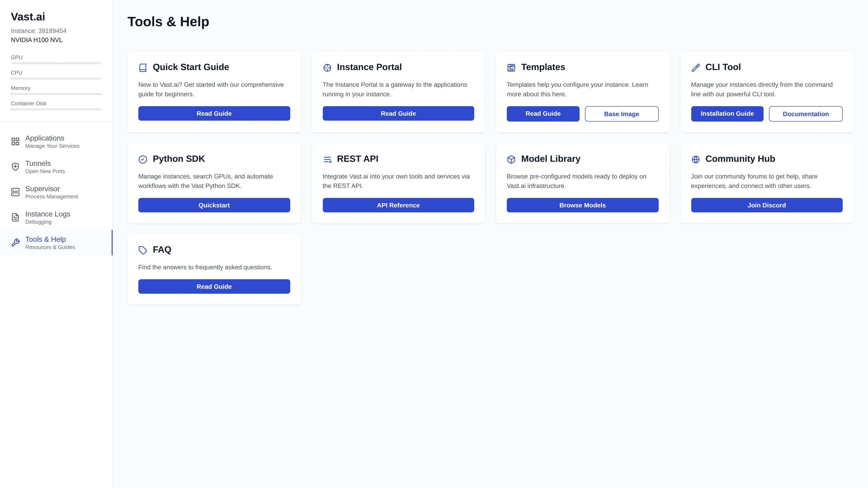Screen dimensions: 868x488
Task: Click Templates' Read Guide button
Action: (543, 114)
